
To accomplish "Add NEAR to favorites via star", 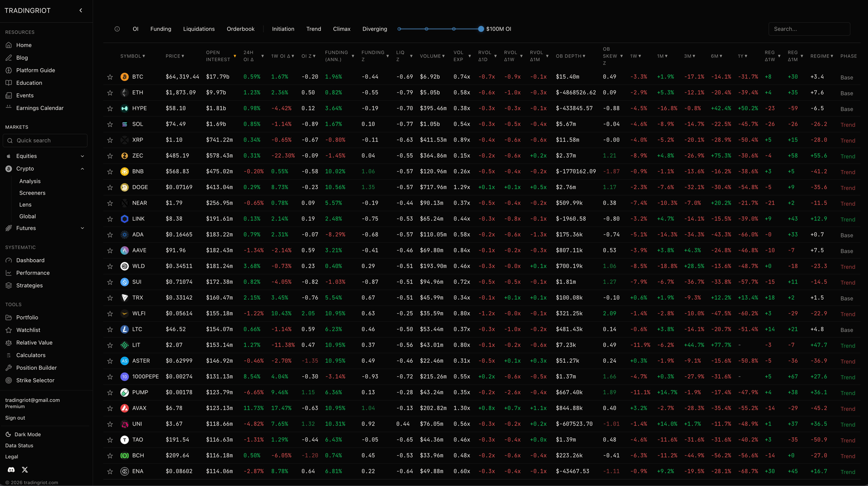I will (110, 203).
